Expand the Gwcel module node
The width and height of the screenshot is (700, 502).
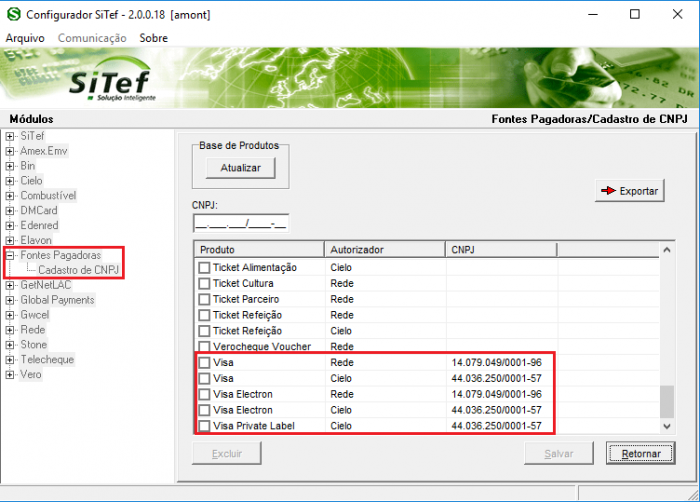(x=9, y=315)
